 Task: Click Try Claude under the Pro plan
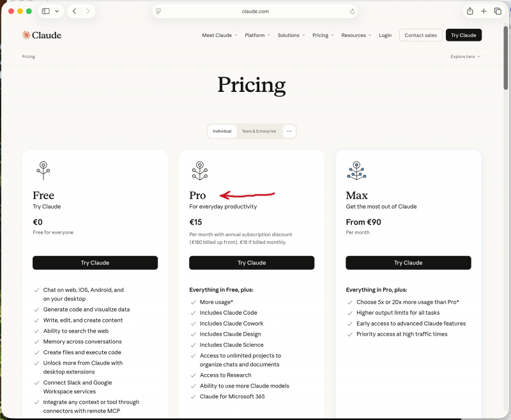tap(252, 263)
